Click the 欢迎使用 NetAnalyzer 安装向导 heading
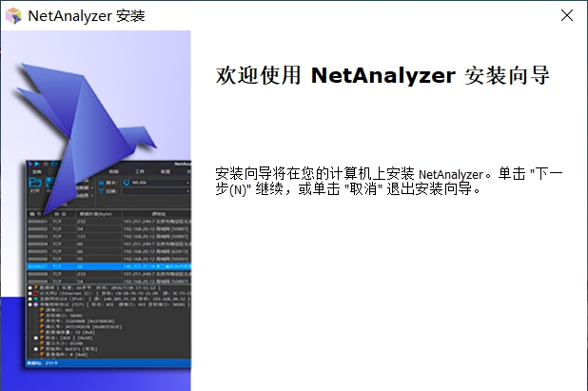The width and height of the screenshot is (588, 391). [x=382, y=75]
